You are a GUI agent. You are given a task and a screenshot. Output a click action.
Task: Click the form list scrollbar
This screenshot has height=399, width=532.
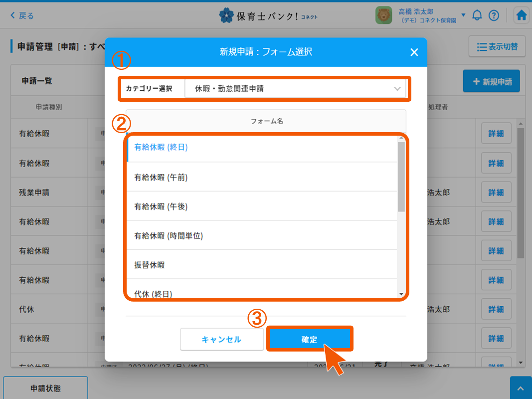[x=401, y=177]
